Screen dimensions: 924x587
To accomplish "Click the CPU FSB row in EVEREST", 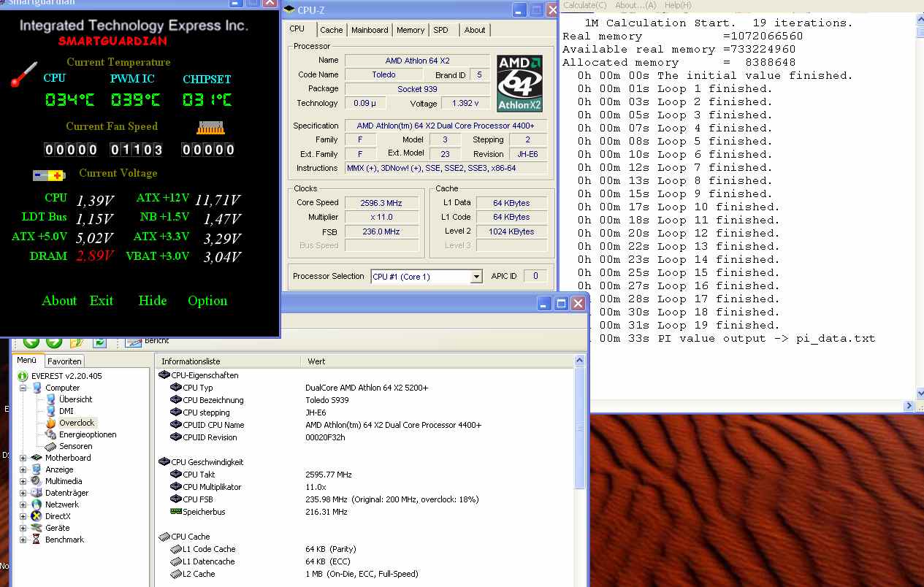I will pyautogui.click(x=365, y=499).
